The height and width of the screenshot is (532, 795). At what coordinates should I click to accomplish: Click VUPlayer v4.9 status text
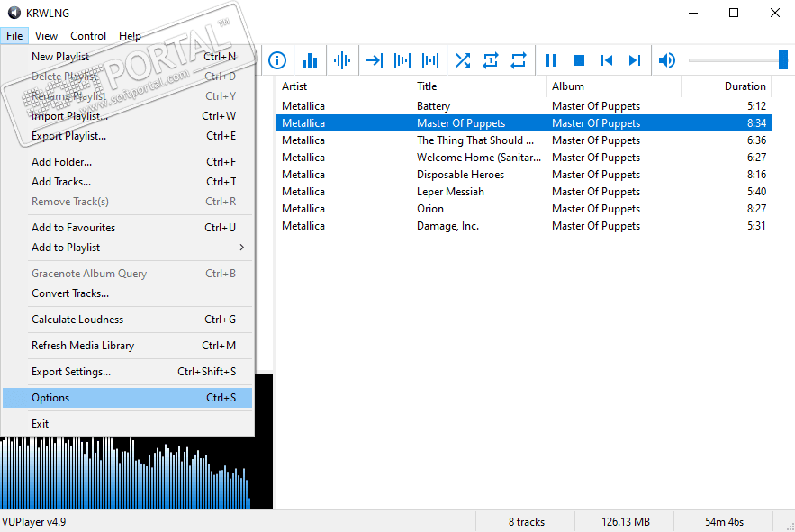(34, 522)
